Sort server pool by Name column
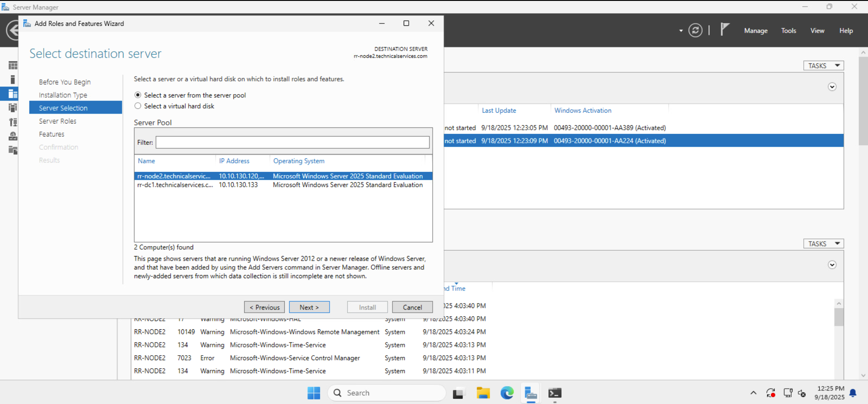This screenshot has width=868, height=404. pyautogui.click(x=146, y=161)
